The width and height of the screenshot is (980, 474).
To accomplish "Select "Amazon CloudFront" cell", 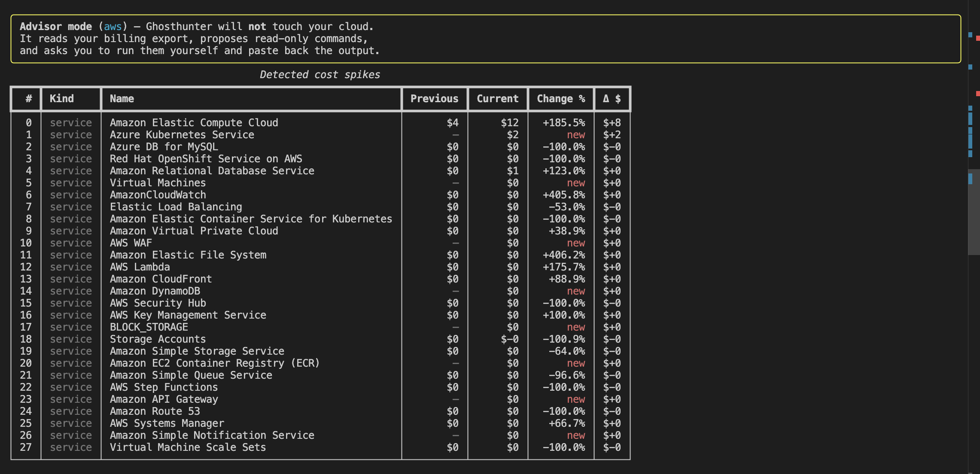I will click(161, 279).
